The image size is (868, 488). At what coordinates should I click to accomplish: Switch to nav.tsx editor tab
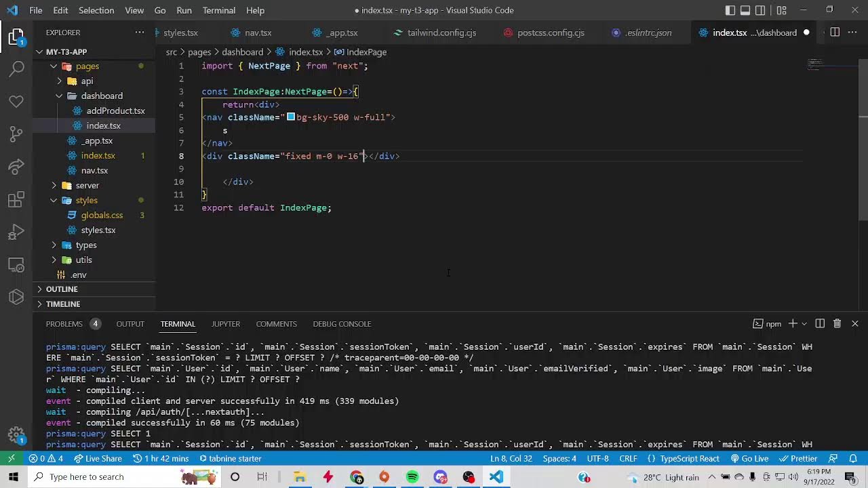pyautogui.click(x=258, y=33)
